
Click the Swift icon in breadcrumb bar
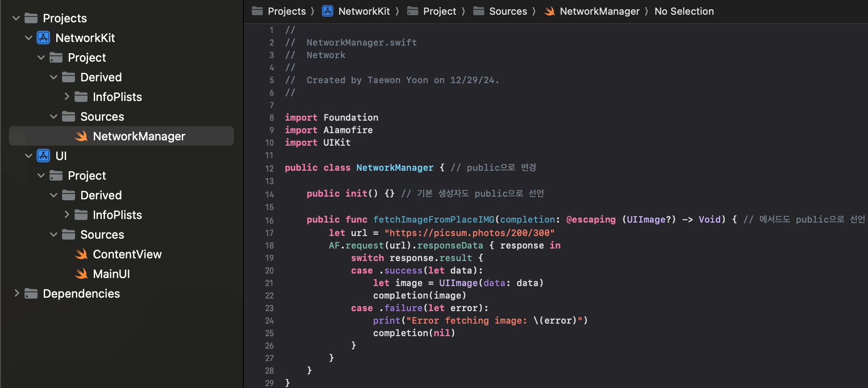(550, 11)
